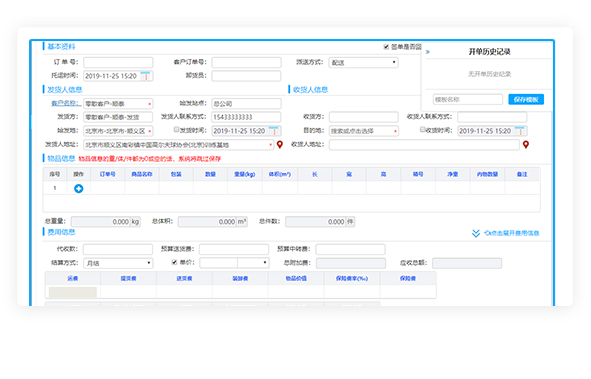Click 始发站点 field showing 总公司

tap(246, 104)
